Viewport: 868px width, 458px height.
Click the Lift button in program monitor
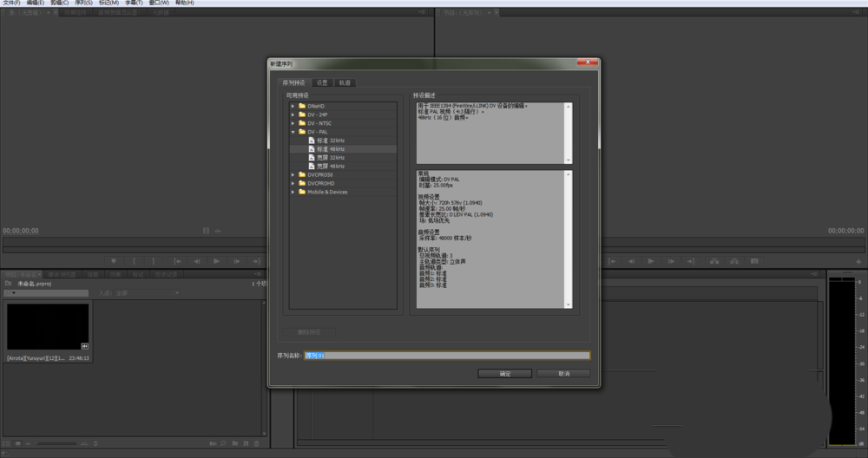714,261
